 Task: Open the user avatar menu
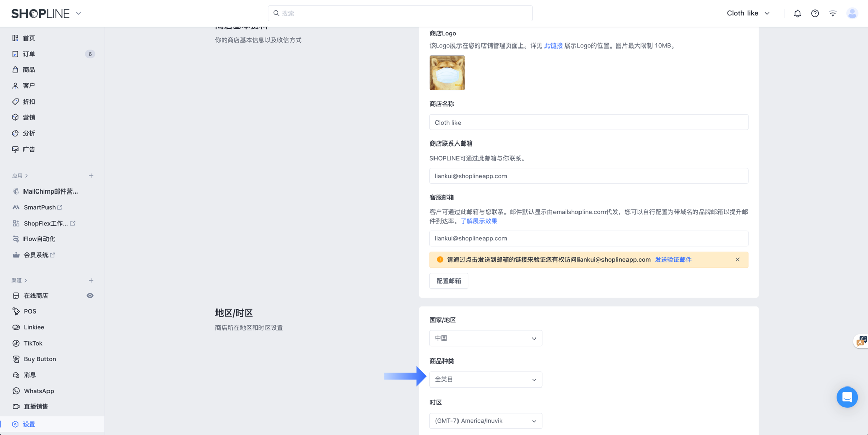(852, 14)
